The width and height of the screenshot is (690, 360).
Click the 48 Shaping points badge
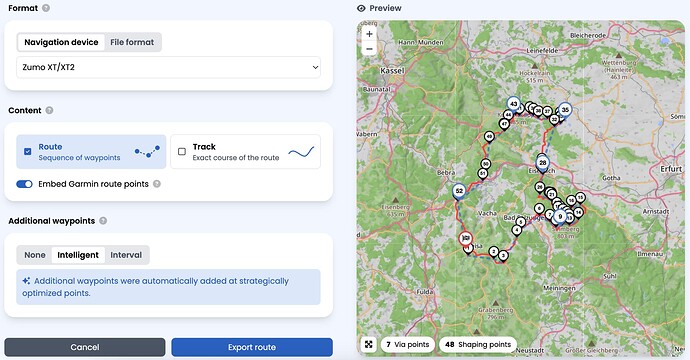(478, 344)
